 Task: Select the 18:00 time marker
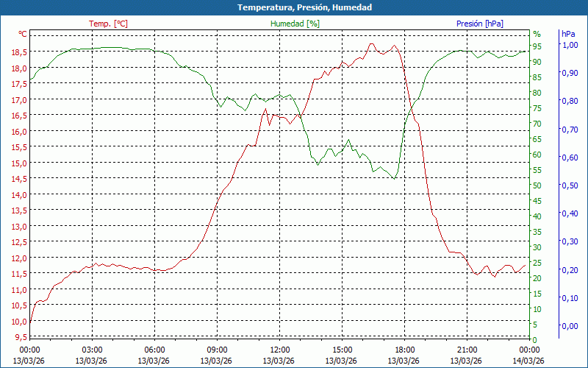[404, 350]
